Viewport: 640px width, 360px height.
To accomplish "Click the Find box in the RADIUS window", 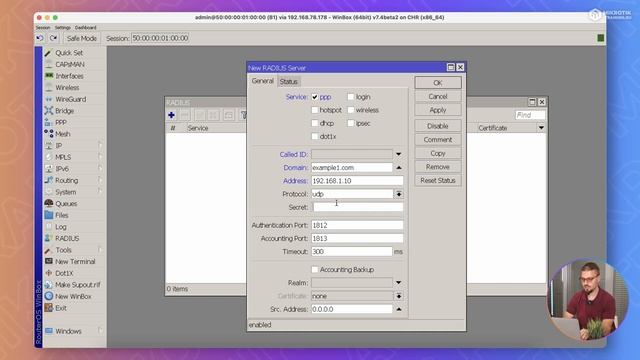I will (530, 116).
